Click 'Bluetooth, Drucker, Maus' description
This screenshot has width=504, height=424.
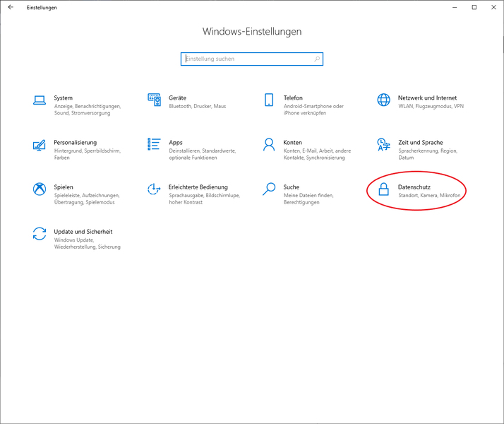click(198, 106)
